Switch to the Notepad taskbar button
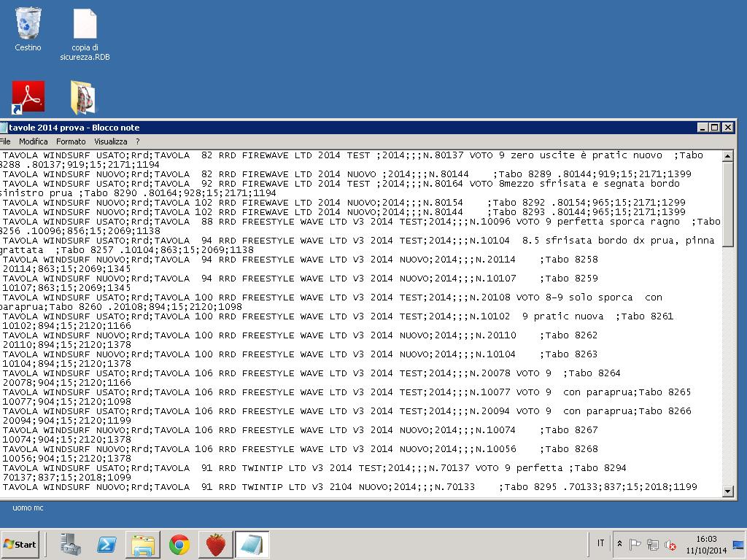This screenshot has width=747, height=560. pyautogui.click(x=252, y=544)
